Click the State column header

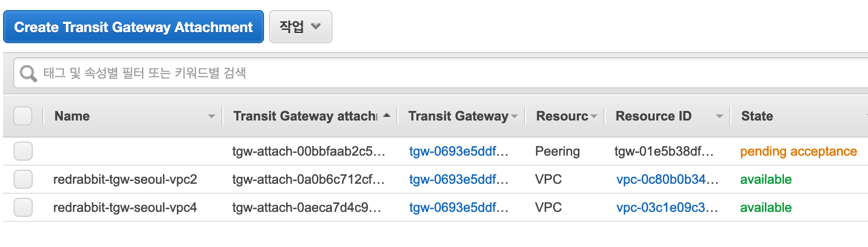(x=757, y=116)
